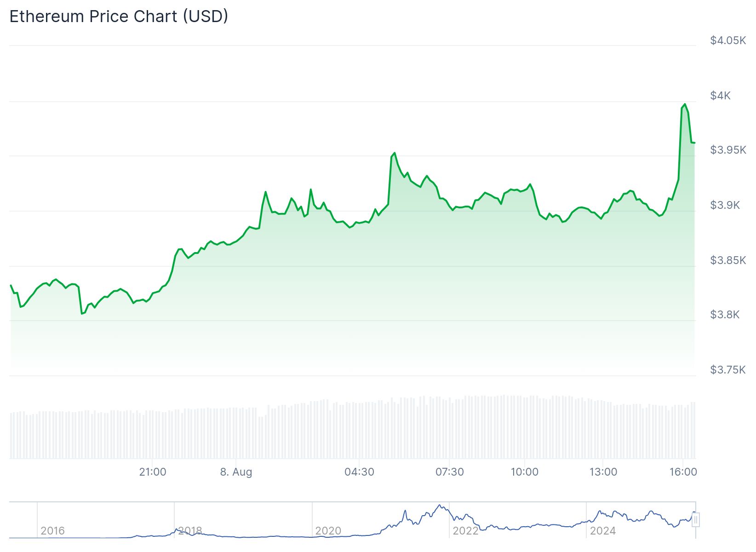756x552 pixels.
Task: Pick 2024 in the bottom navigator
Action: click(602, 531)
